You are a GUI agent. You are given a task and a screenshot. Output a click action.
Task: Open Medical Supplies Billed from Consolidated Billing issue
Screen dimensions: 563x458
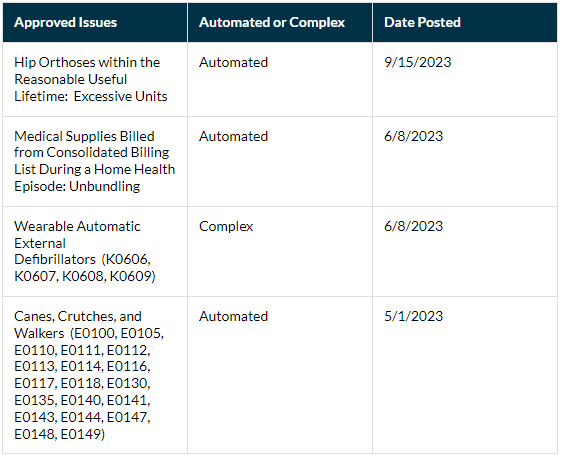94,161
